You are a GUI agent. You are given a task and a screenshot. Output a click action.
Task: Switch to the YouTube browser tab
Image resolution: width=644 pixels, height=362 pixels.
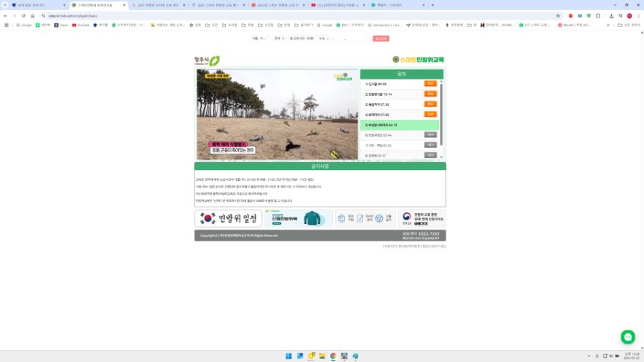pyautogui.click(x=336, y=5)
